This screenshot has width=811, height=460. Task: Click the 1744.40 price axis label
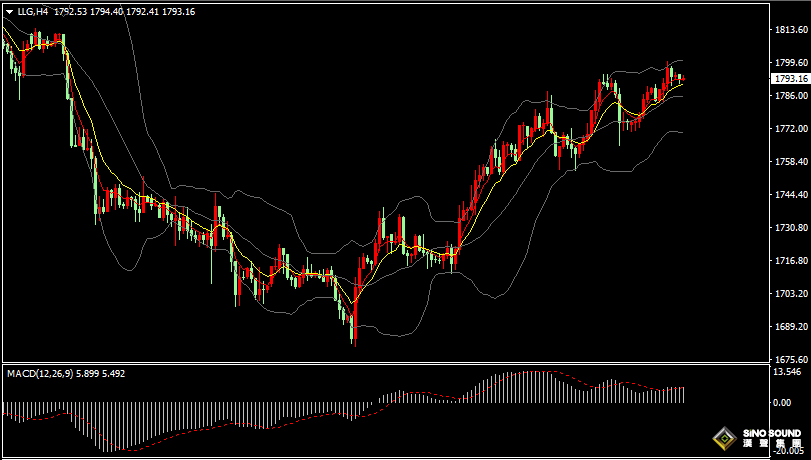coord(791,195)
